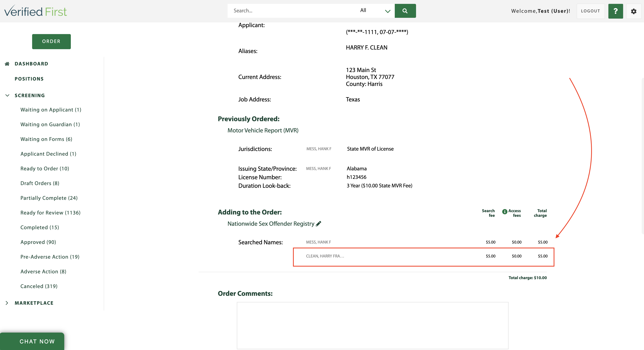Viewport: 644px width, 350px height.
Task: Click the Alabama issuing state value
Action: coord(356,169)
